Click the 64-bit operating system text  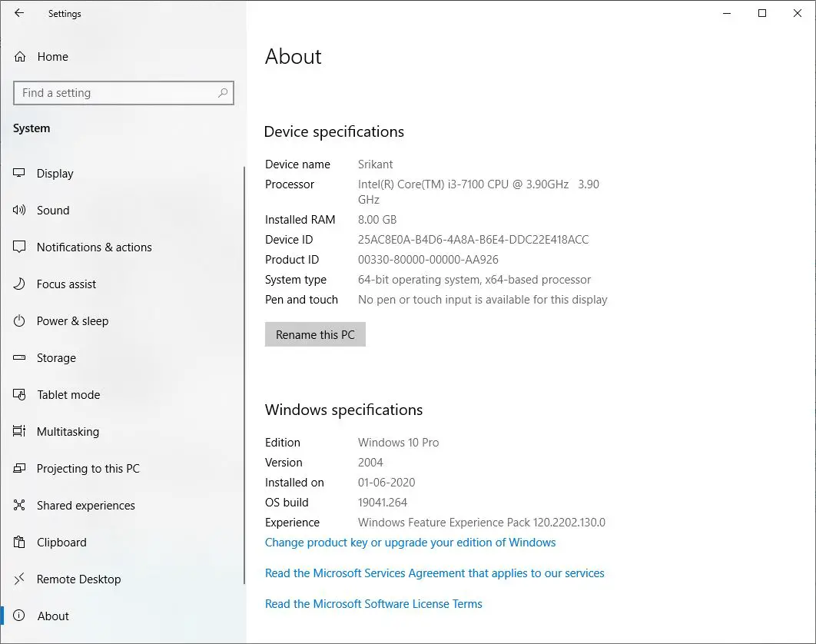(x=474, y=280)
